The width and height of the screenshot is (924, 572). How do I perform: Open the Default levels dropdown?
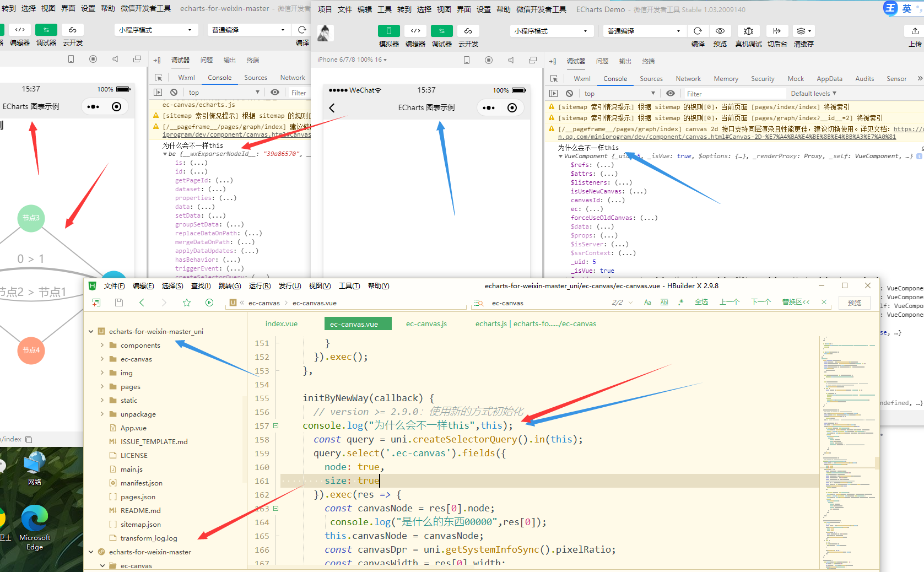click(x=813, y=94)
